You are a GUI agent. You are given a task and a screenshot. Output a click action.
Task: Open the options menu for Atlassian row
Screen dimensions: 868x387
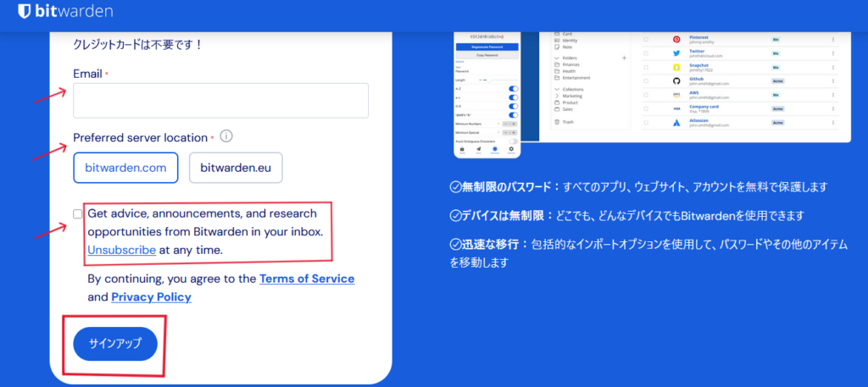click(832, 123)
